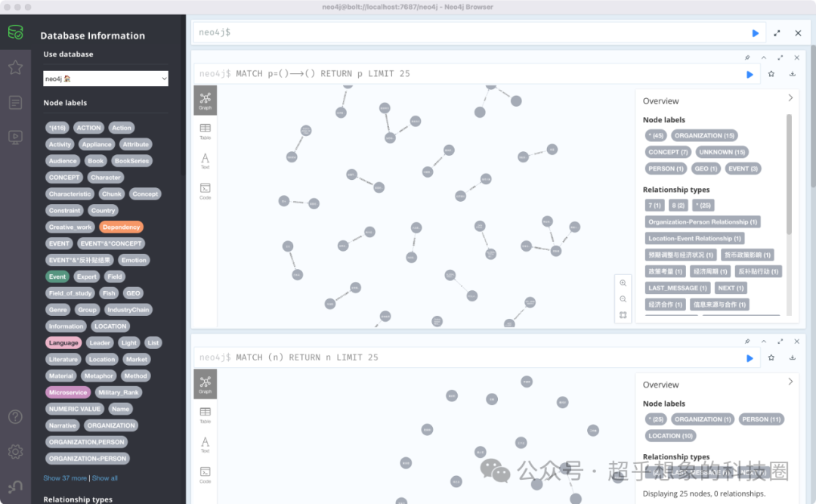Screen dimensions: 816x504
Task: Select the NUMERIC VALUE node label
Action: click(x=74, y=409)
